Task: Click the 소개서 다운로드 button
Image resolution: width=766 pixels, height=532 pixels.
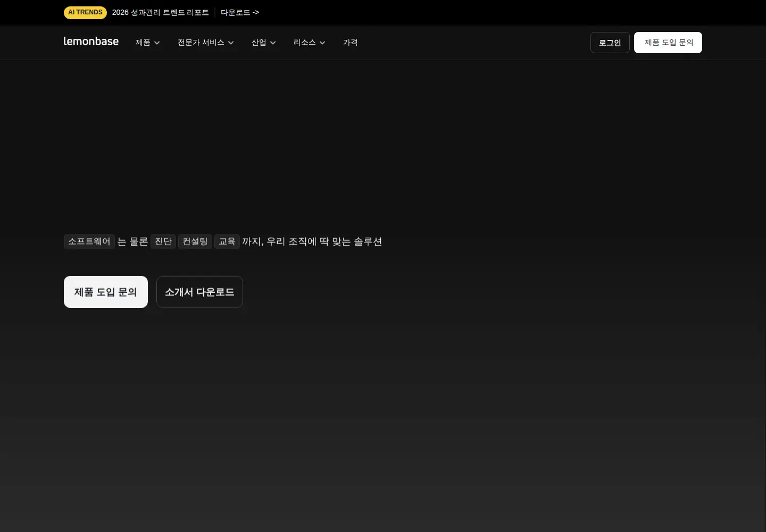Action: coord(199,292)
